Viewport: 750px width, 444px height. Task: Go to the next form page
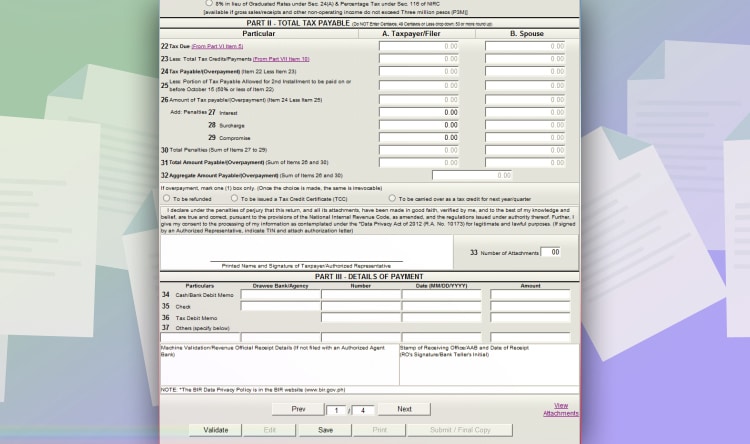click(x=404, y=409)
